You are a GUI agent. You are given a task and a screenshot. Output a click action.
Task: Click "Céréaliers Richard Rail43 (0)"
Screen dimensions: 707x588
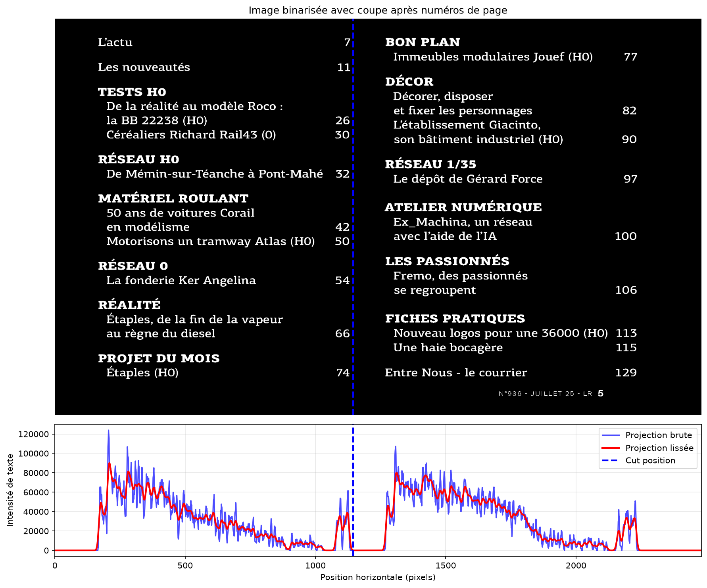pos(191,135)
